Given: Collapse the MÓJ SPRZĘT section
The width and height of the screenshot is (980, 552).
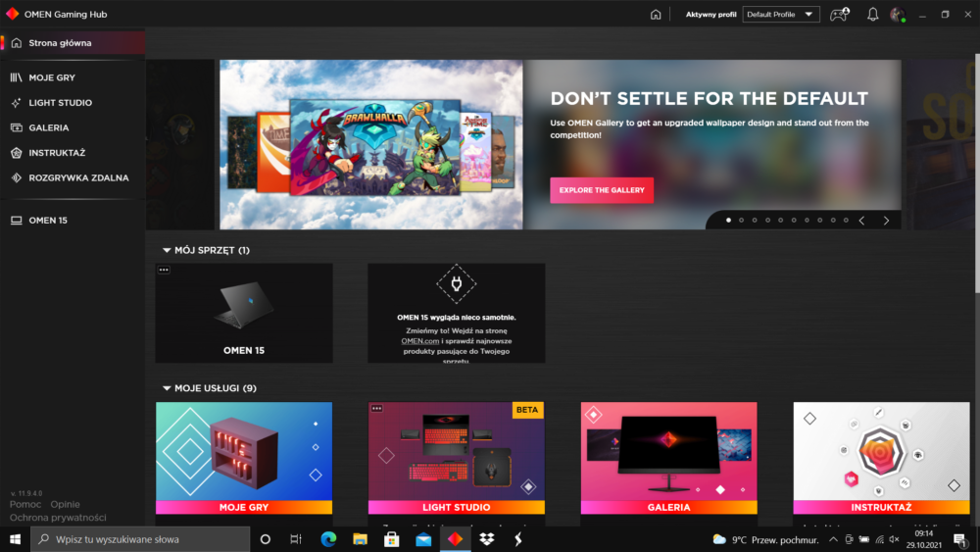Looking at the screenshot, I should (x=167, y=250).
